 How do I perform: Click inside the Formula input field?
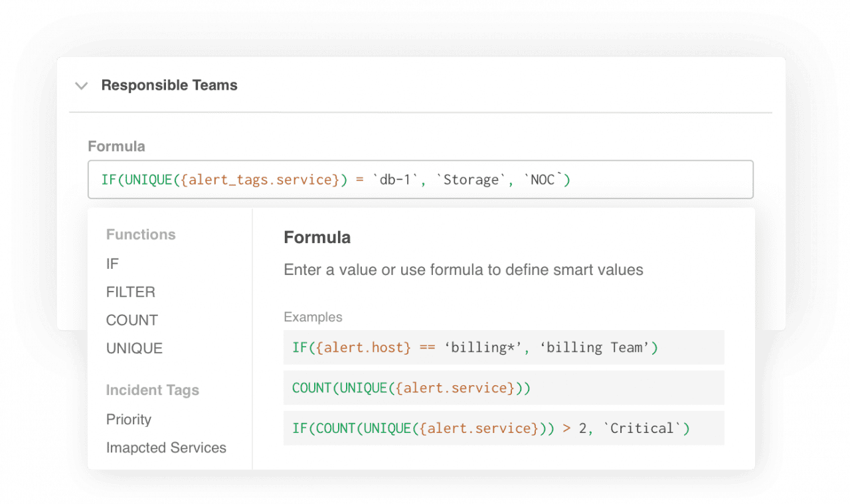[x=420, y=179]
